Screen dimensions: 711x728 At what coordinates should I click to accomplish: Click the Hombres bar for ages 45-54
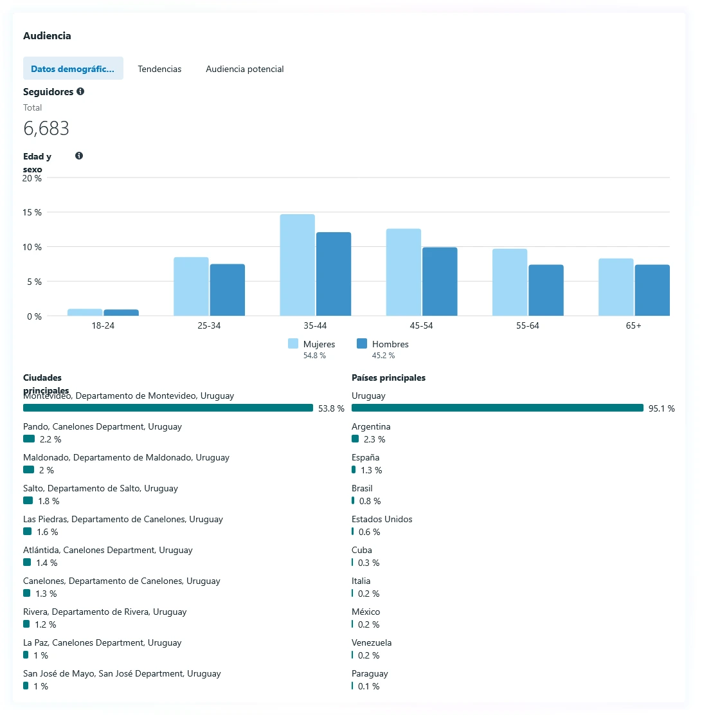coord(440,282)
